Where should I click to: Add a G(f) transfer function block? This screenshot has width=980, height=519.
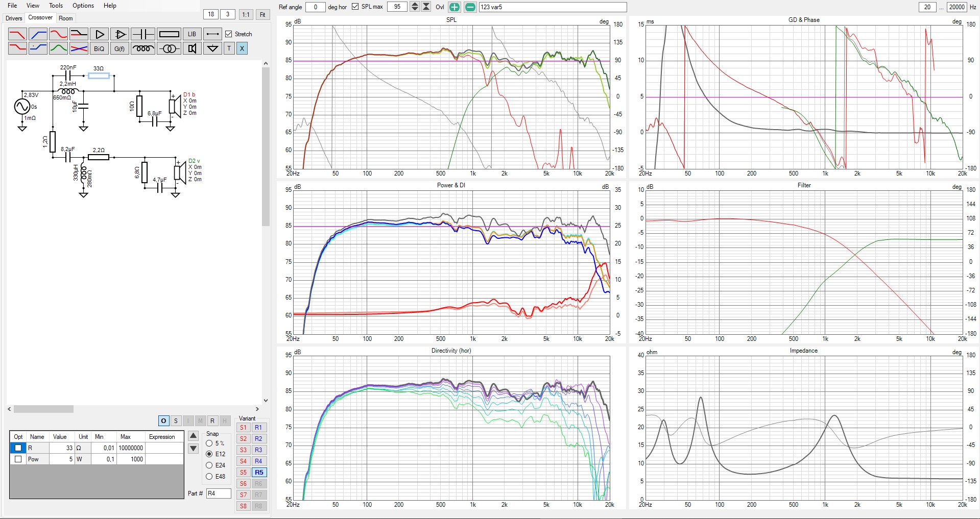point(119,48)
